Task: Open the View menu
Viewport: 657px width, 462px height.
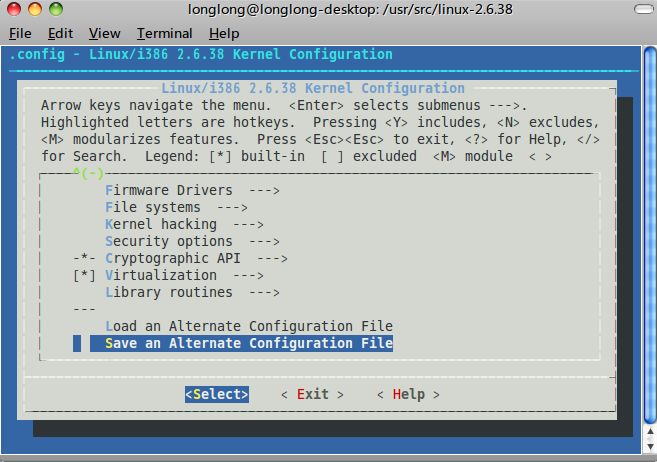Action: coord(104,34)
